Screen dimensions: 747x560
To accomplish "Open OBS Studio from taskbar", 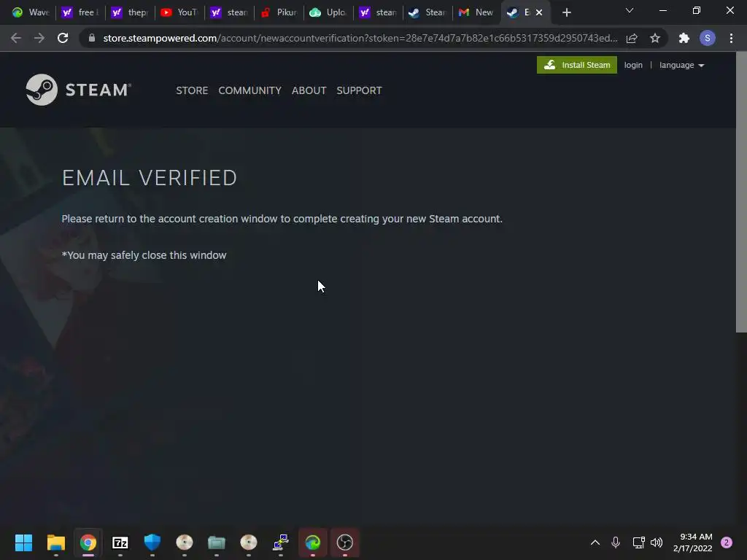I will 345,542.
